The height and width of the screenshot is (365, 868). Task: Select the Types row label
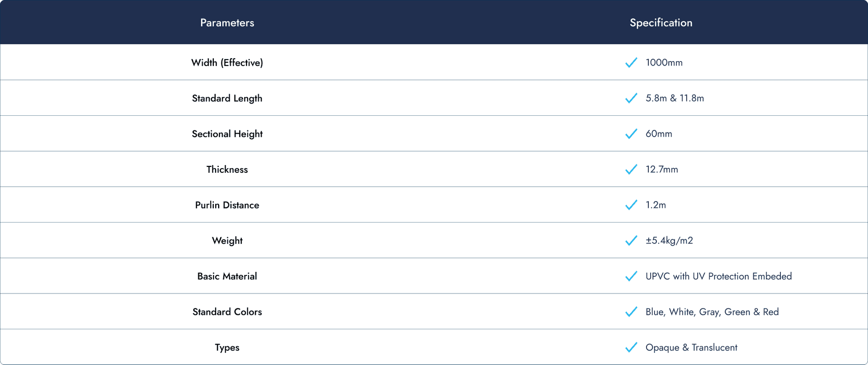tap(227, 347)
